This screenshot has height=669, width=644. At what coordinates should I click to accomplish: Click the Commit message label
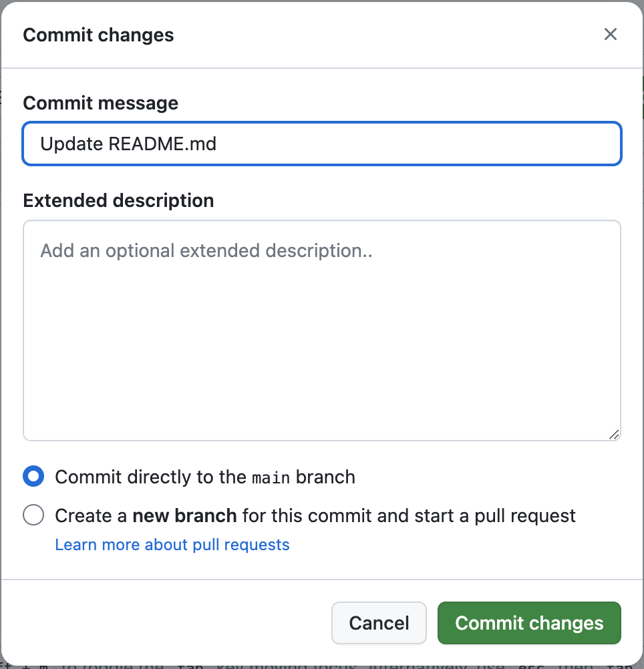100,103
